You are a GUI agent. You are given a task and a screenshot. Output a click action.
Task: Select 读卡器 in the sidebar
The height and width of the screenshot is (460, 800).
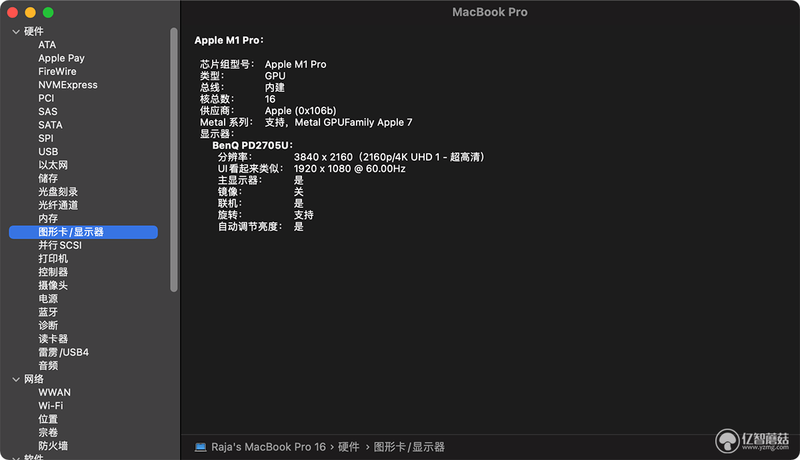(53, 339)
